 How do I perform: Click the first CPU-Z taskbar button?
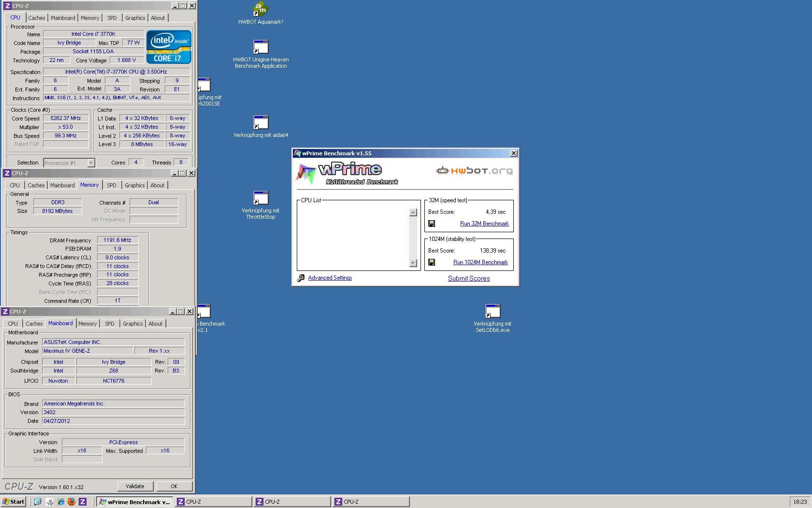coord(213,502)
